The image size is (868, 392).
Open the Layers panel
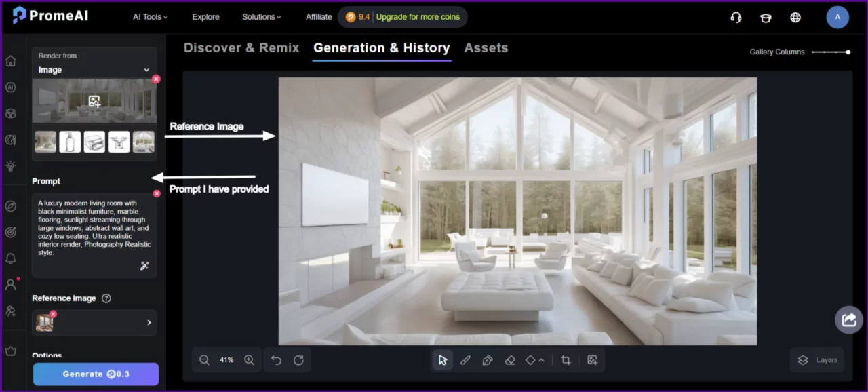pyautogui.click(x=817, y=360)
